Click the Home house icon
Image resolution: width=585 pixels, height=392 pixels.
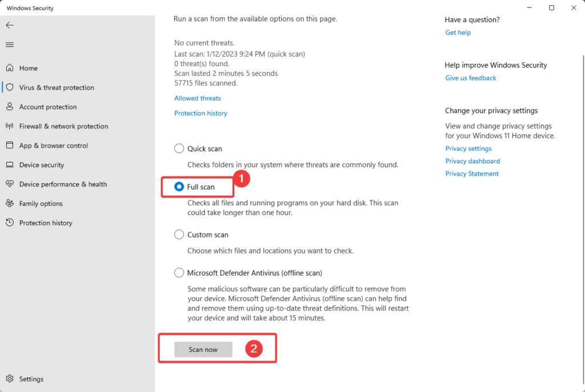[10, 68]
